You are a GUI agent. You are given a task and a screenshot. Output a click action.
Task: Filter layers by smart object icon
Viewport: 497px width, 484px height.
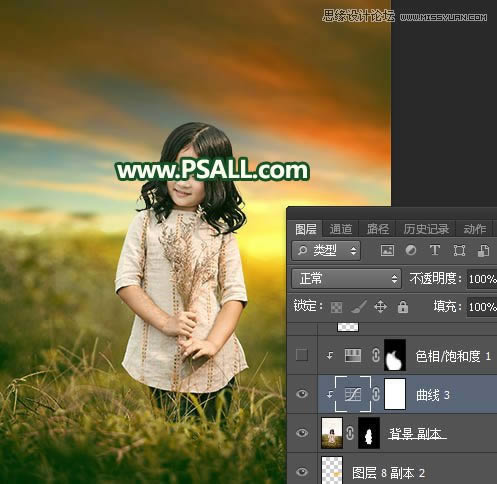click(483, 250)
